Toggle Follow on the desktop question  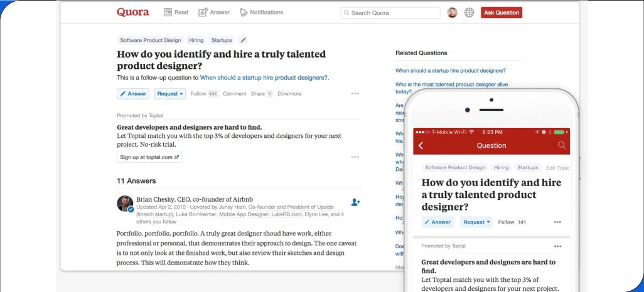click(x=198, y=94)
